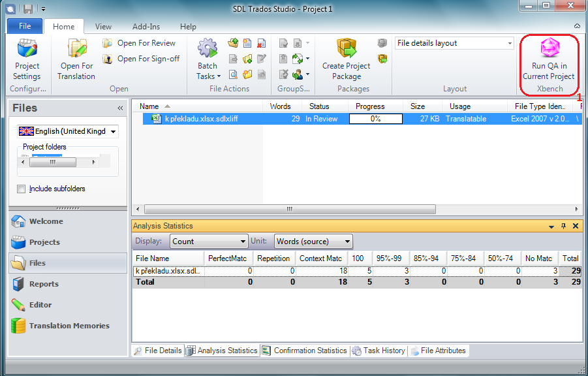Switch to the Confirmation Statistics tab
This screenshot has height=376, width=588.
coord(305,351)
